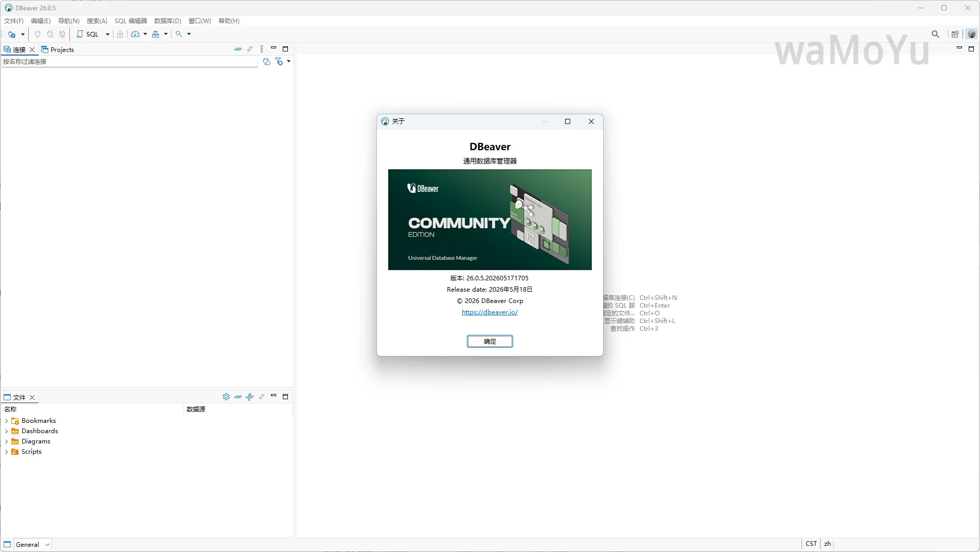
Task: Open 窗口(W) menu
Action: pos(199,21)
